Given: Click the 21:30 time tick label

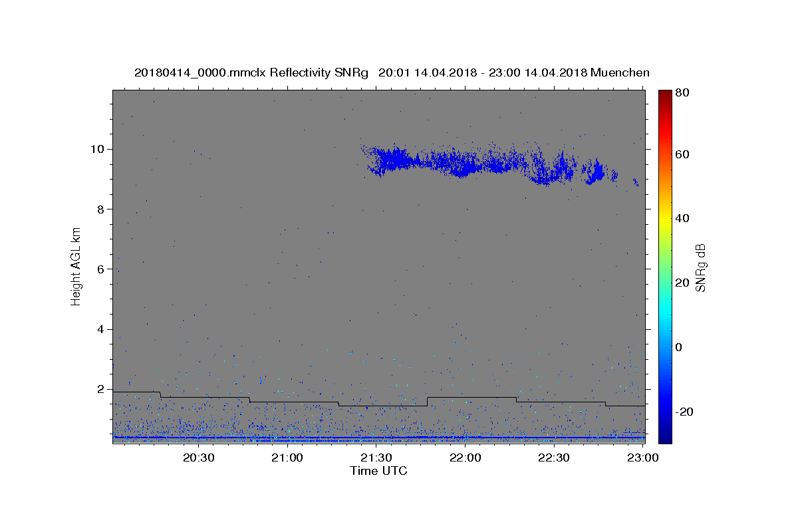Looking at the screenshot, I should tap(376, 458).
